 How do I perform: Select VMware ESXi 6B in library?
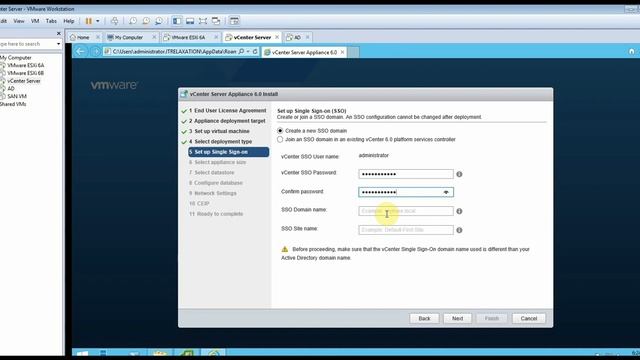[x=26, y=73]
